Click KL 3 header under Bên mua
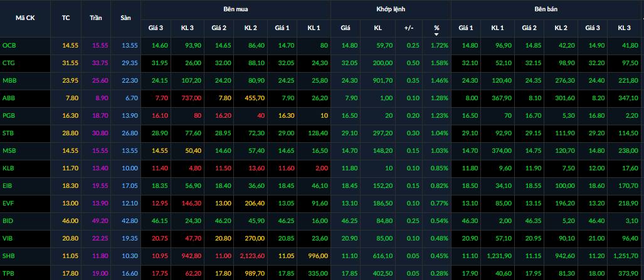Screen dimensions: 644x280 tap(187, 28)
